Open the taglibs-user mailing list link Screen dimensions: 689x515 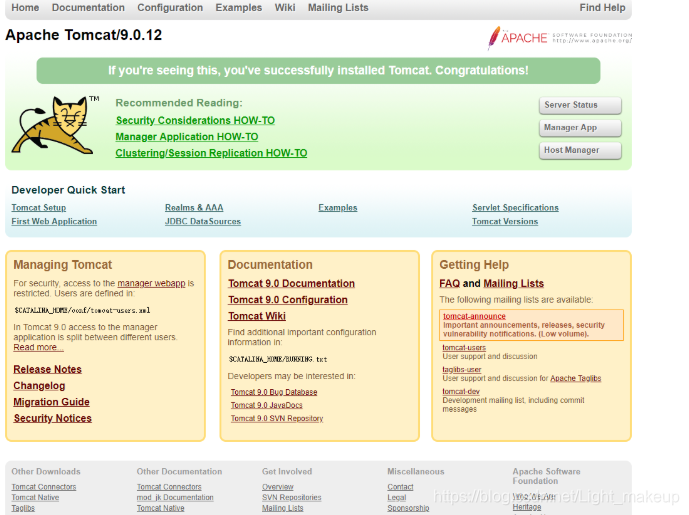pyautogui.click(x=462, y=370)
